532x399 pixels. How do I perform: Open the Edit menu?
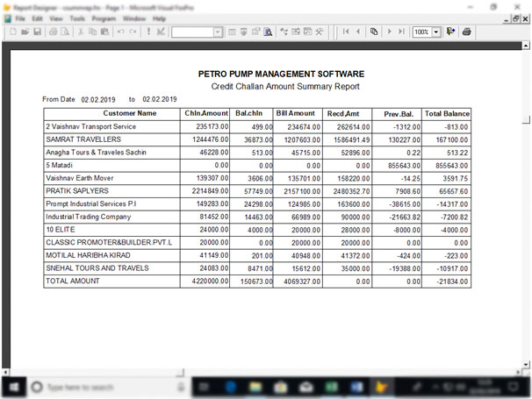click(x=38, y=18)
